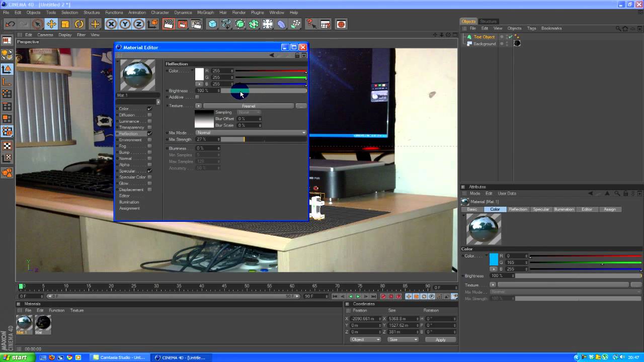Activate the Rotate tool
Image resolution: width=644 pixels, height=362 pixels.
[x=79, y=24]
